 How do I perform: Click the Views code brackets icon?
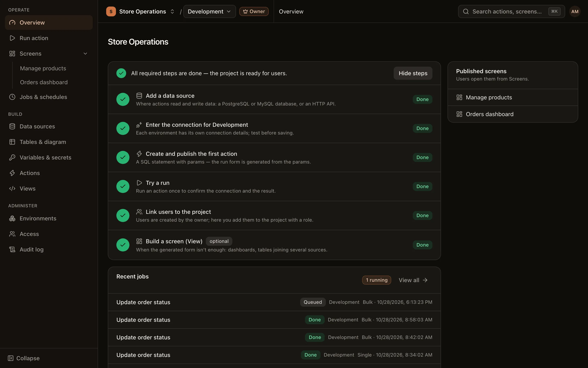pos(12,189)
